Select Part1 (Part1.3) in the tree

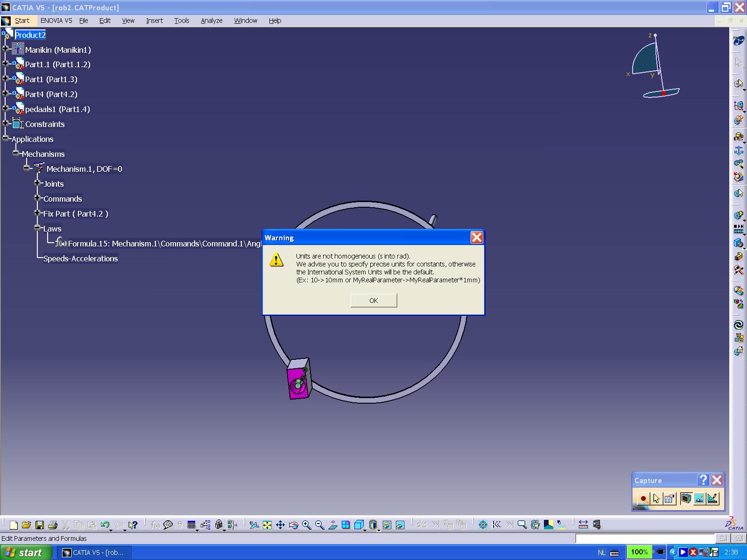[51, 79]
